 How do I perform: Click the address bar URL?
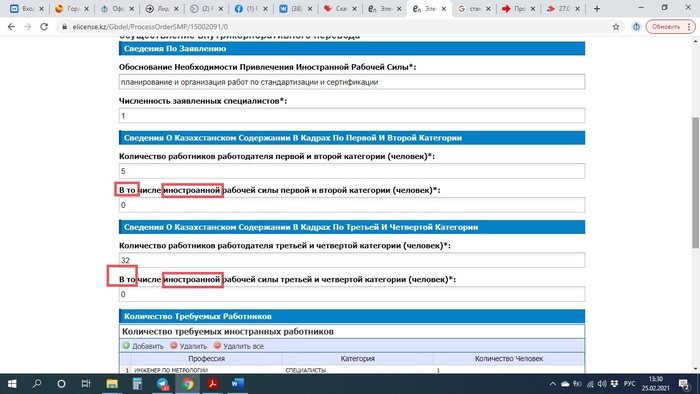click(x=150, y=27)
